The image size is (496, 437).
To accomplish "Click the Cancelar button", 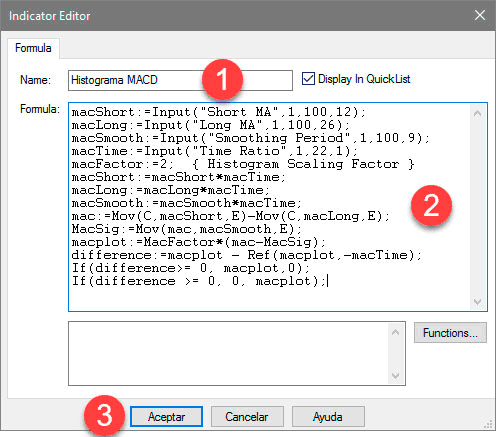I will (247, 417).
